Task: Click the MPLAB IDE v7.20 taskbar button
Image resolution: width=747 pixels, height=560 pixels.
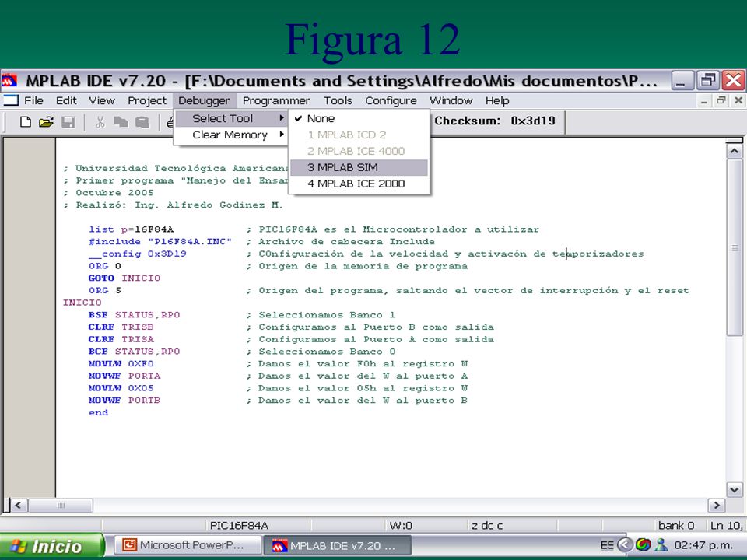Action: 338,545
